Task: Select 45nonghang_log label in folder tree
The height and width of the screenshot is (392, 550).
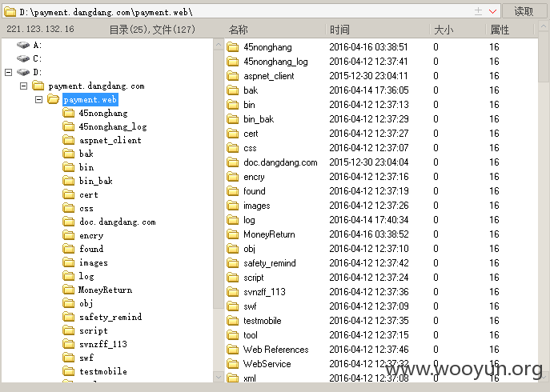Action: coord(113,126)
